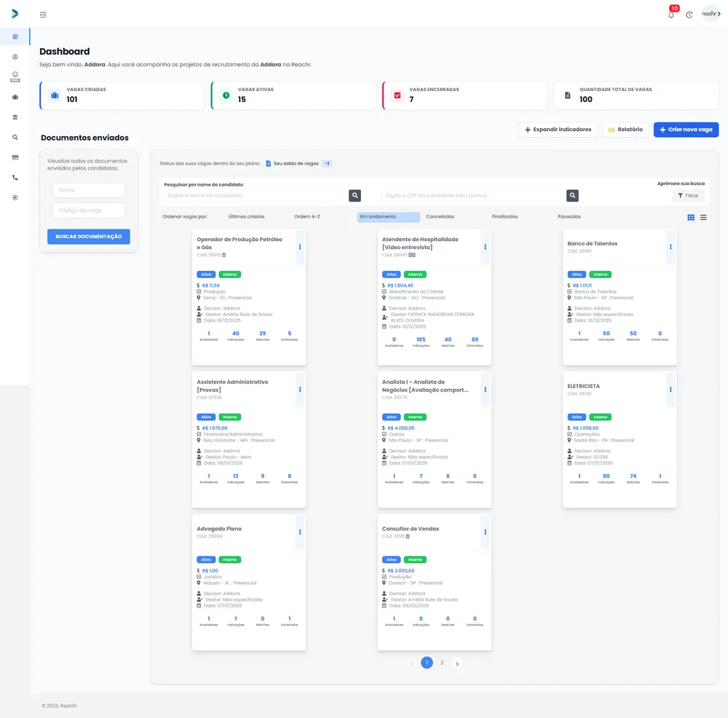Switch to list view layout
The height and width of the screenshot is (718, 728).
click(703, 217)
